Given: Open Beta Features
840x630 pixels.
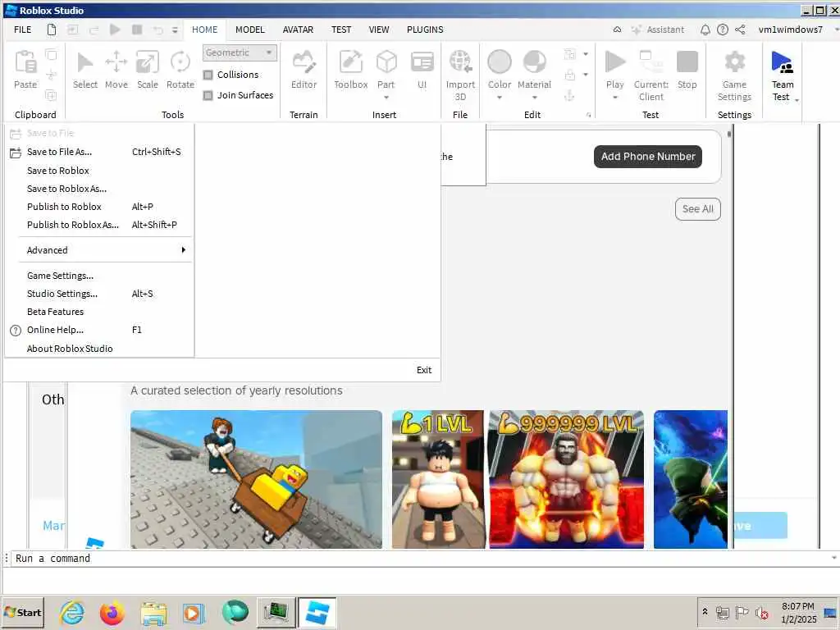Looking at the screenshot, I should 99,312.
